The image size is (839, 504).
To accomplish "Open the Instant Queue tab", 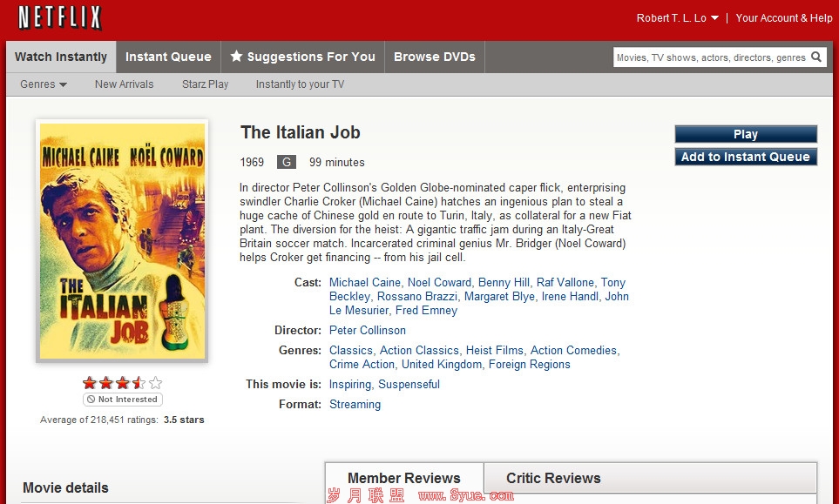I will coord(168,57).
